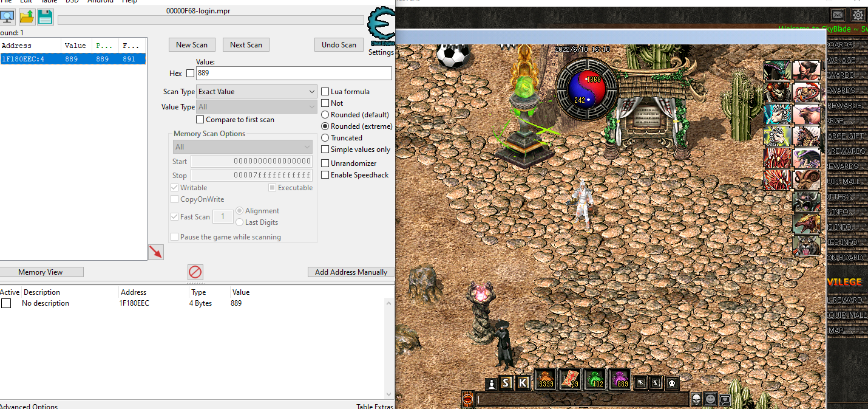Click the open file folder icon
Screen dimensions: 868x409
click(x=27, y=17)
